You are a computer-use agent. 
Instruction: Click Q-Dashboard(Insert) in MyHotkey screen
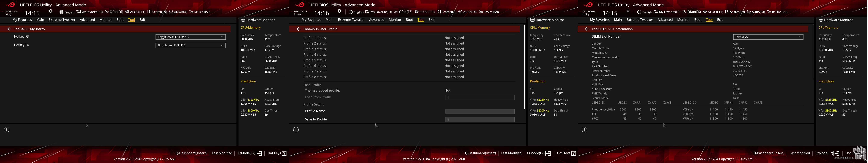point(191,153)
